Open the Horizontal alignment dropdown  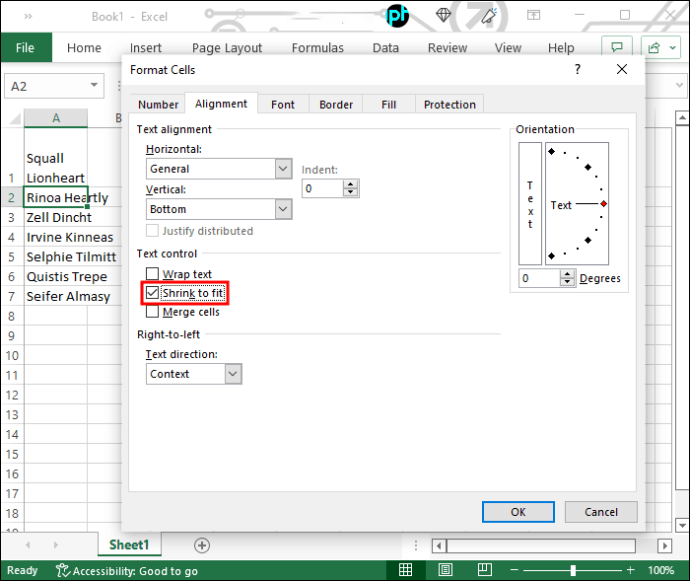pos(283,169)
